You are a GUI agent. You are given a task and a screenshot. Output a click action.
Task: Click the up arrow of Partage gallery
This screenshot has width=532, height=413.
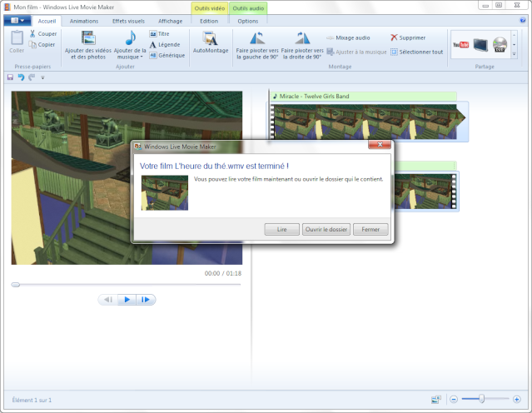click(x=515, y=35)
